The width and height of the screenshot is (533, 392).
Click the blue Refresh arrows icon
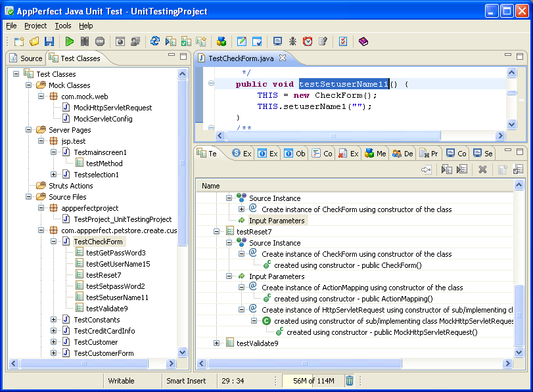(155, 41)
